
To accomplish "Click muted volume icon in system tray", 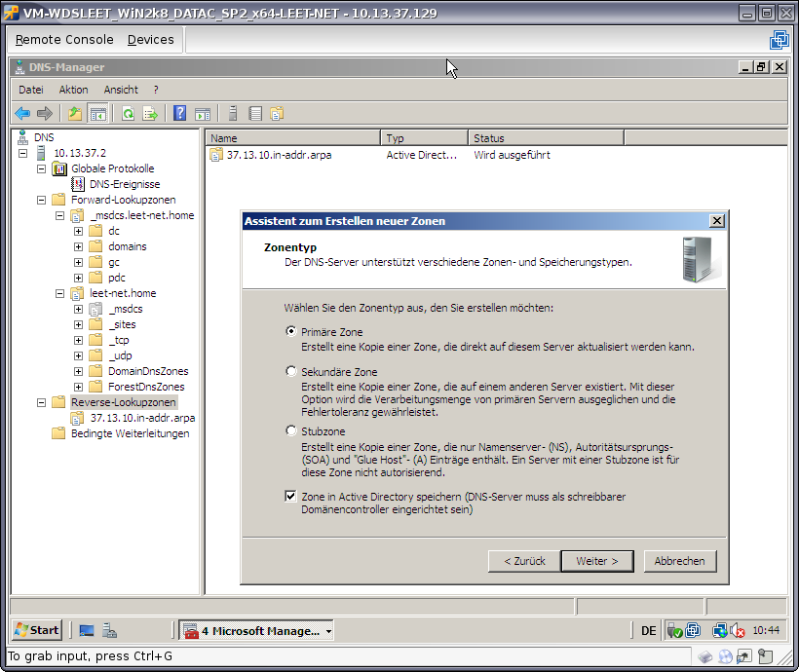I will (738, 631).
